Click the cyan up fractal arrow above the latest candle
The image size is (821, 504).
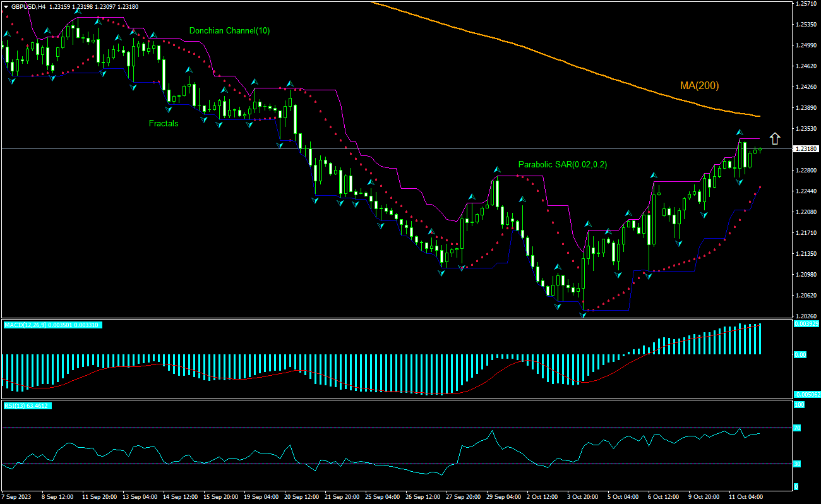pyautogui.click(x=738, y=132)
